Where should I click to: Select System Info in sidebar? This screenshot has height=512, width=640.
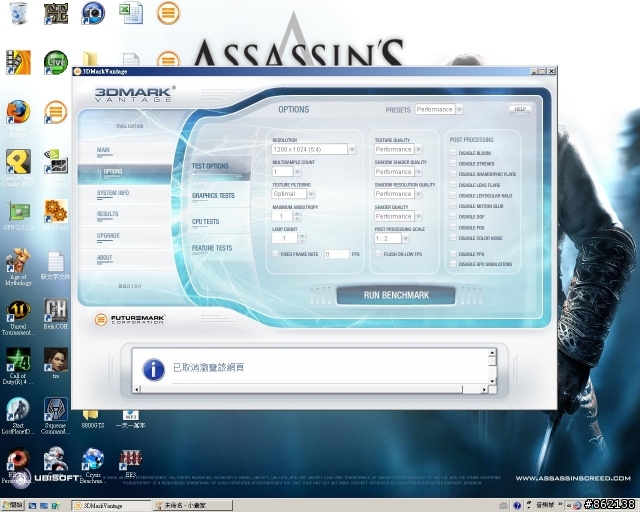[x=113, y=193]
